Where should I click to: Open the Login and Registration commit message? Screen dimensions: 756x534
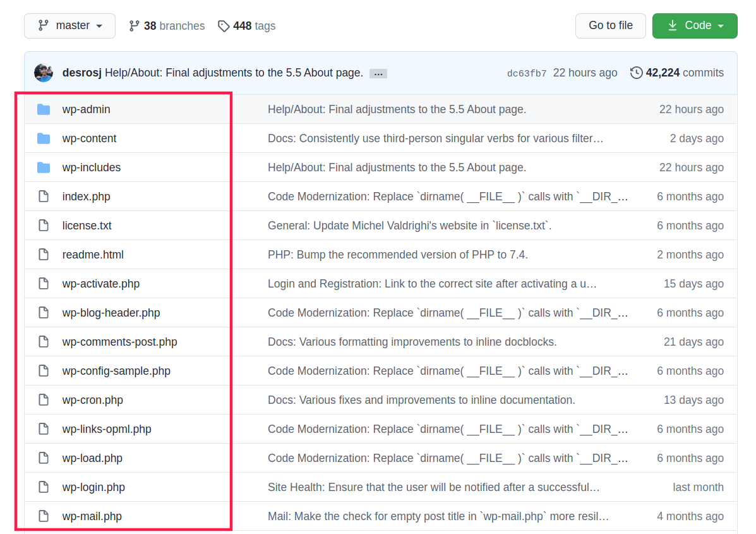point(432,284)
